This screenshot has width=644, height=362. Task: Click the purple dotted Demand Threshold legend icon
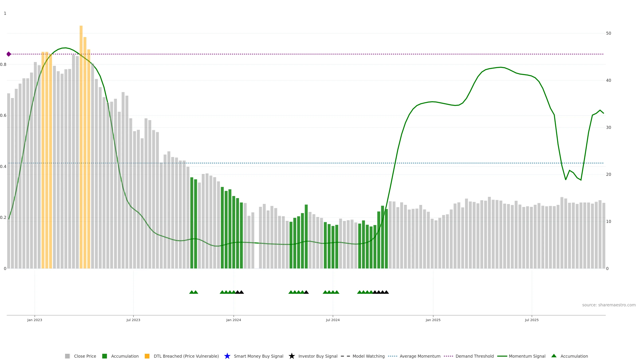point(448,356)
